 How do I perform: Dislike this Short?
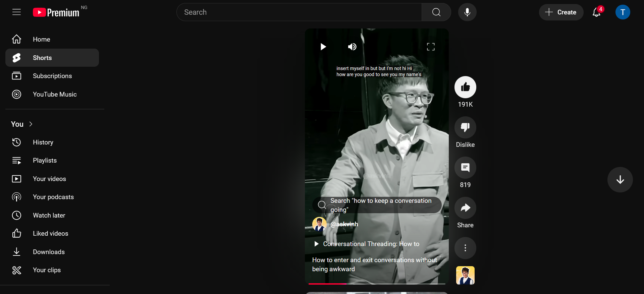point(465,127)
